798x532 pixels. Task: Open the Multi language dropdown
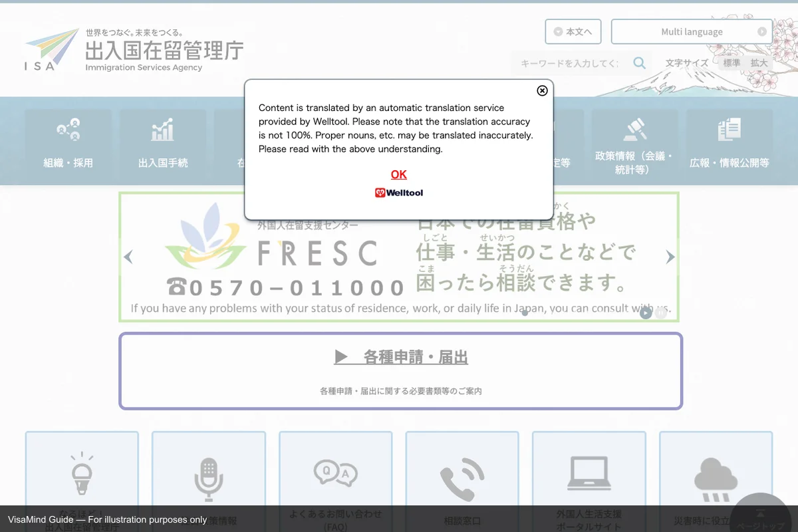click(692, 31)
